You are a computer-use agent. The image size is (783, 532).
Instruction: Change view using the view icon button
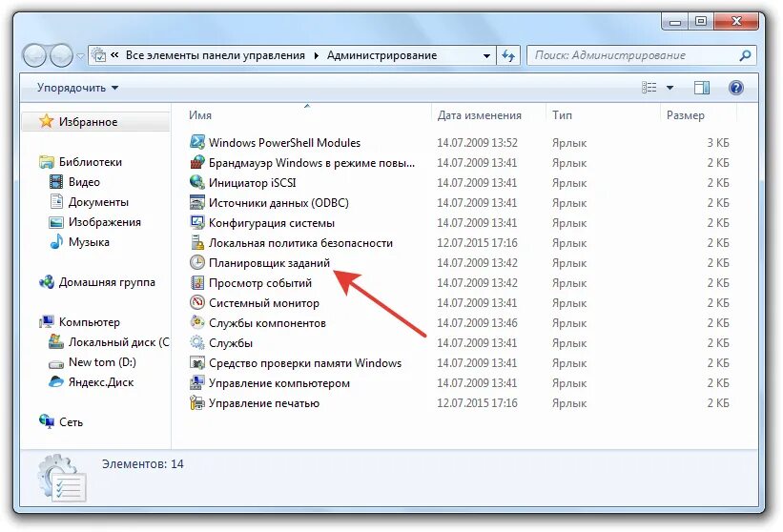[649, 88]
